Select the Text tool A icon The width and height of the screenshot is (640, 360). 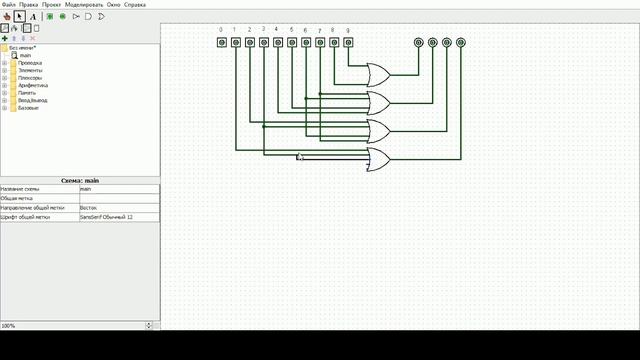tap(33, 17)
